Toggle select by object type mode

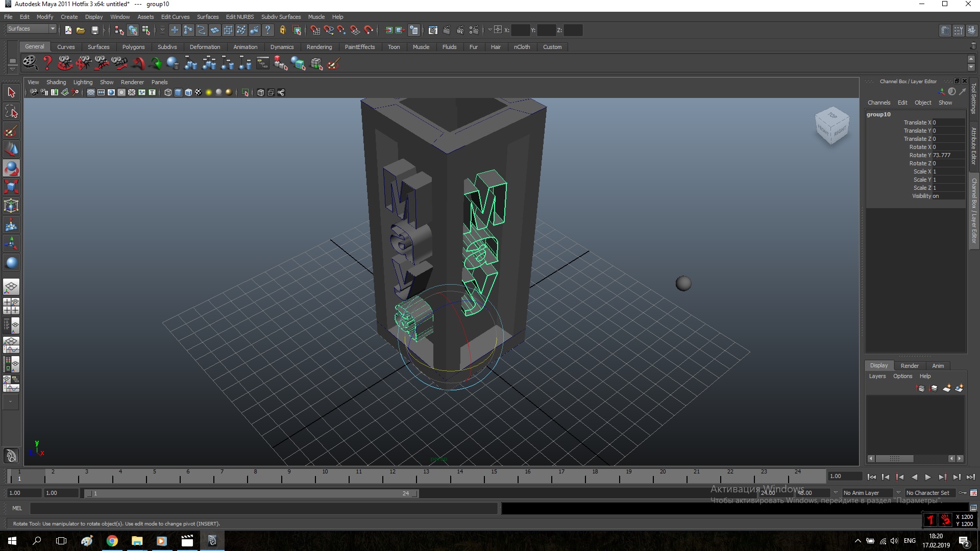[x=132, y=30]
